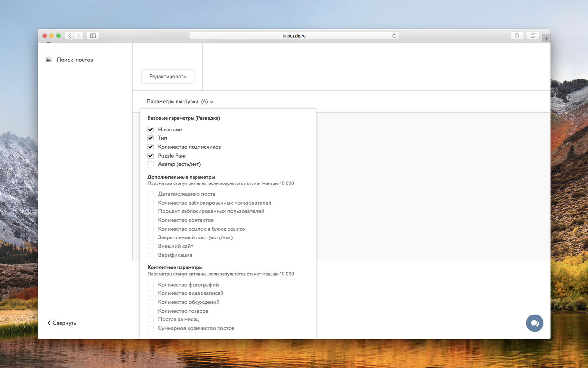
Task: Click the Контентные параметры heading
Action: pos(175,267)
